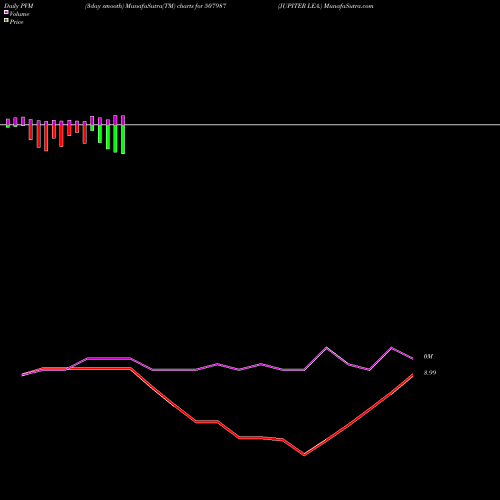500x500 pixels.
Task: Click the last tall green histogram bar
Action: click(123, 139)
